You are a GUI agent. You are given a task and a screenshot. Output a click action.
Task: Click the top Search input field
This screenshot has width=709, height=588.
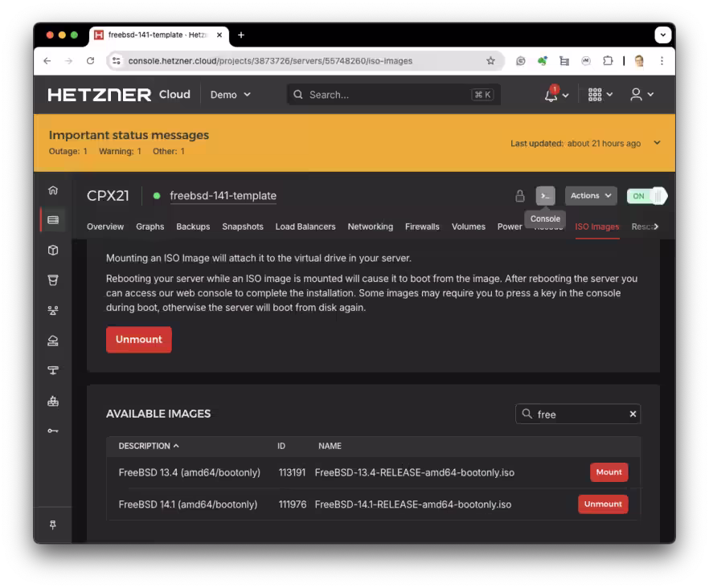point(378,95)
